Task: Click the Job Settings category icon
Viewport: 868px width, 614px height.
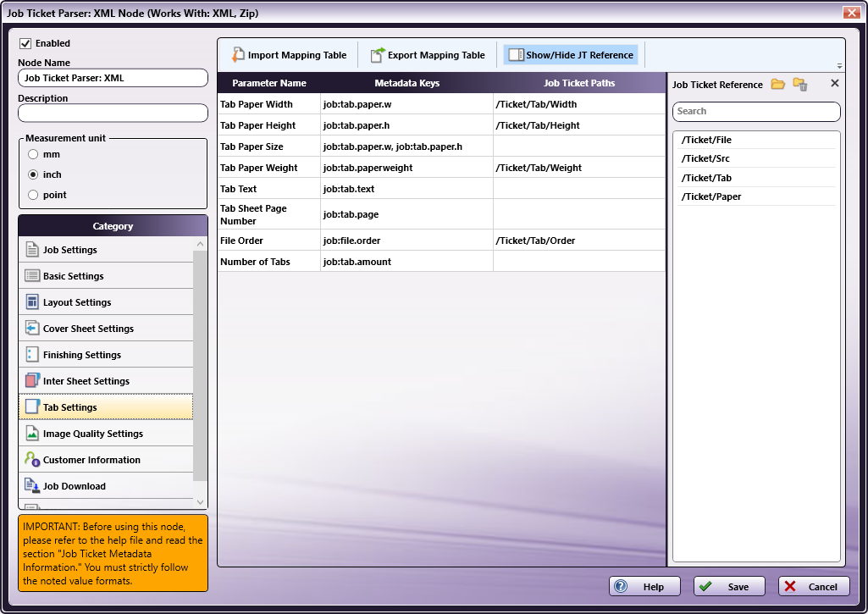Action: (32, 250)
